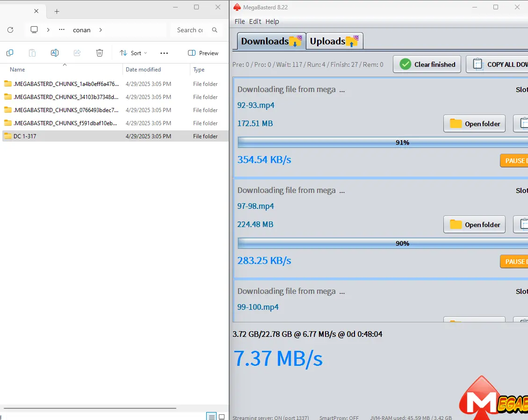Expand chevron after conan in address bar
The width and height of the screenshot is (528, 420).
click(x=101, y=30)
